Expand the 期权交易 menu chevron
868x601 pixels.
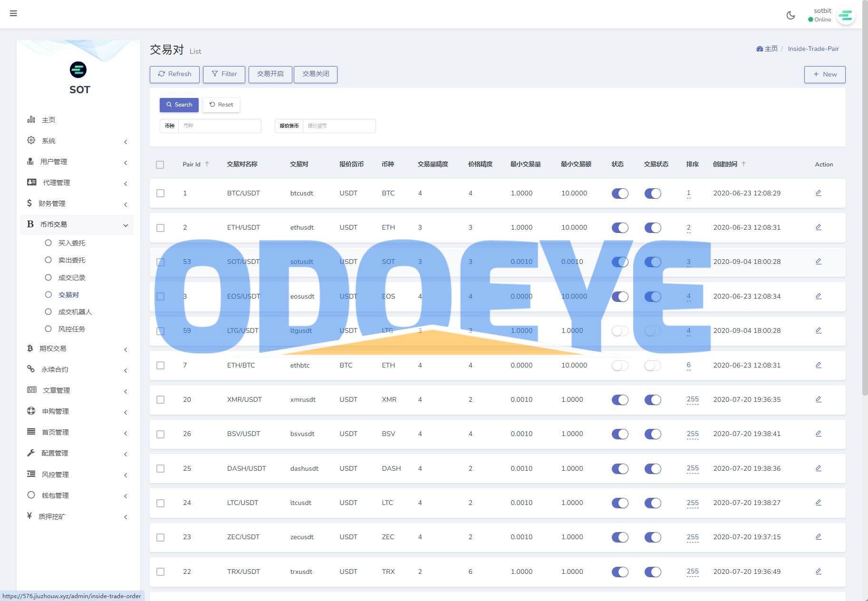pos(125,349)
